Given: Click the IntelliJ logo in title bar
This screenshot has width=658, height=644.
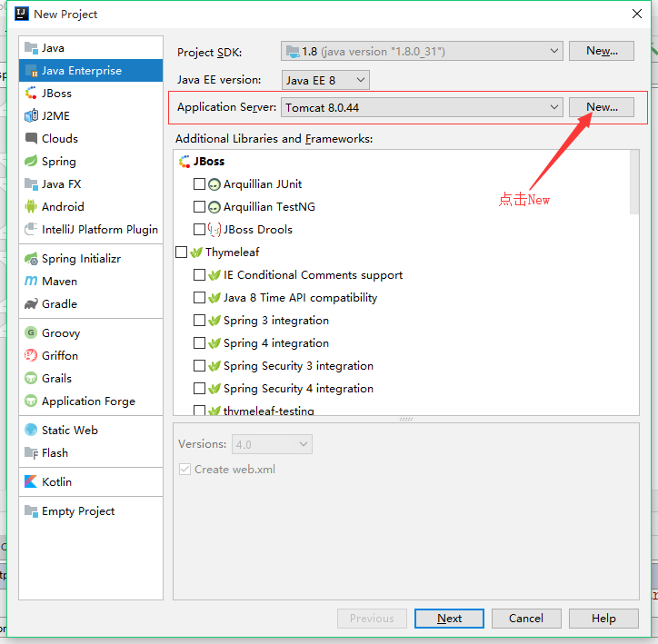Looking at the screenshot, I should [22, 14].
